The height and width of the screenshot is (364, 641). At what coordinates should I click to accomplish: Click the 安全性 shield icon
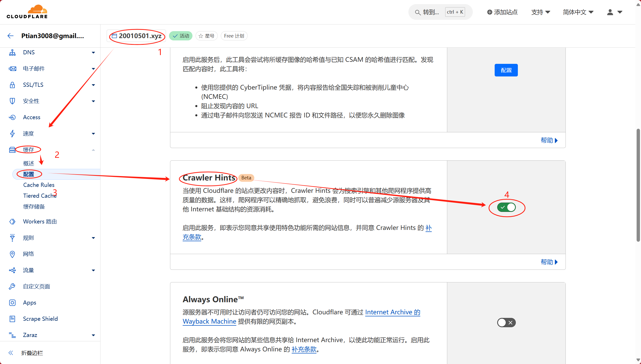tap(12, 101)
